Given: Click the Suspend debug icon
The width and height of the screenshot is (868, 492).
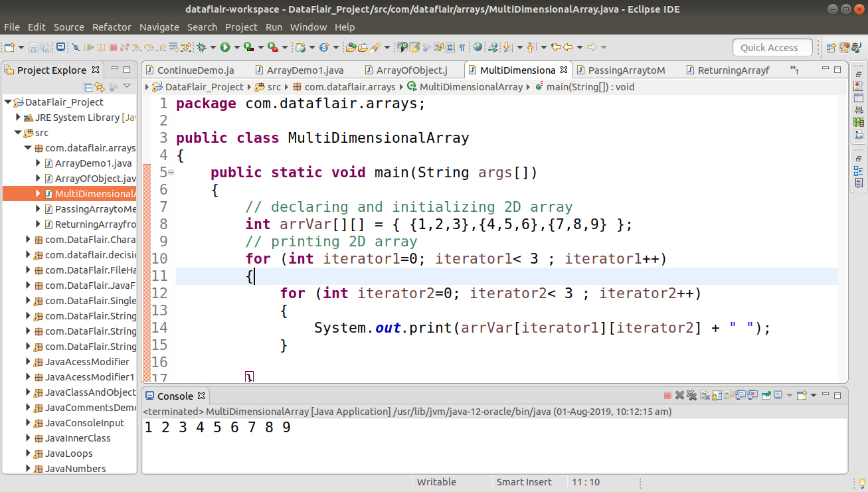Looking at the screenshot, I should [x=101, y=47].
